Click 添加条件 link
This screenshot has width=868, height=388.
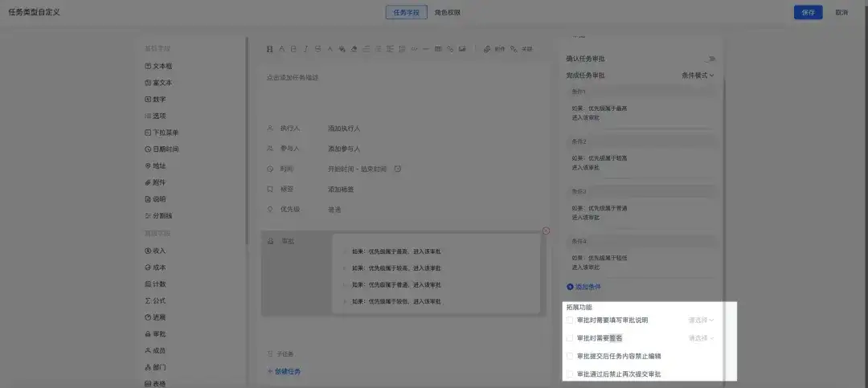click(x=584, y=287)
